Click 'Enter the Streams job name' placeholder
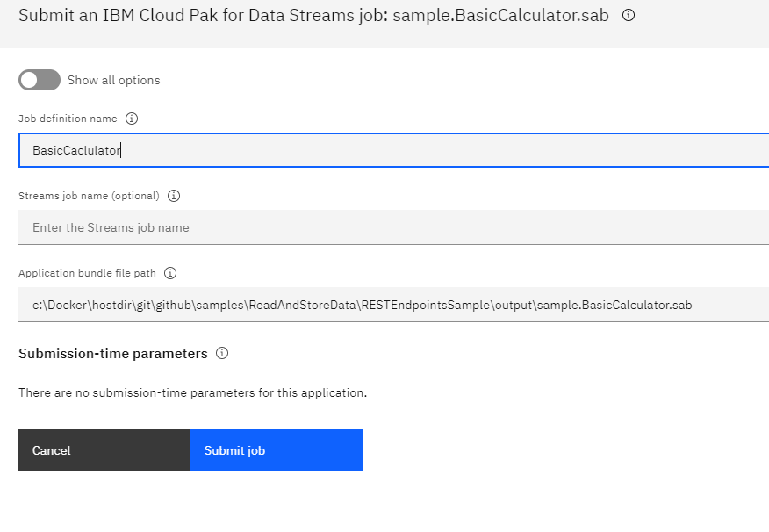 pos(111,227)
